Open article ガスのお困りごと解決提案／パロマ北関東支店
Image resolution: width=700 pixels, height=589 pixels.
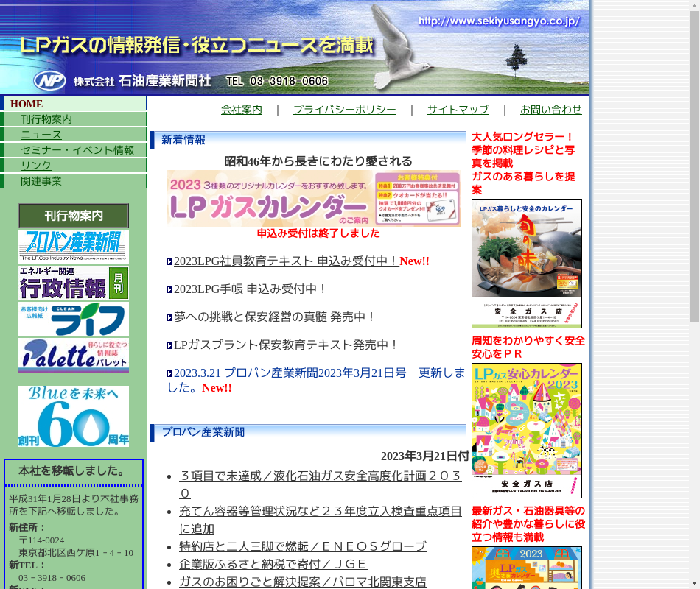(303, 582)
